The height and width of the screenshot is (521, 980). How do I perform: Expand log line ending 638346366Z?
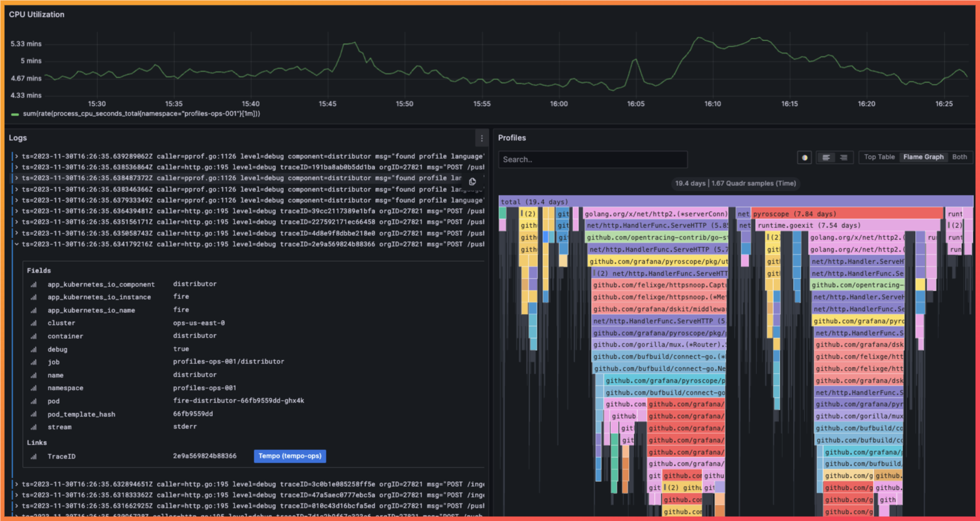[x=17, y=190]
